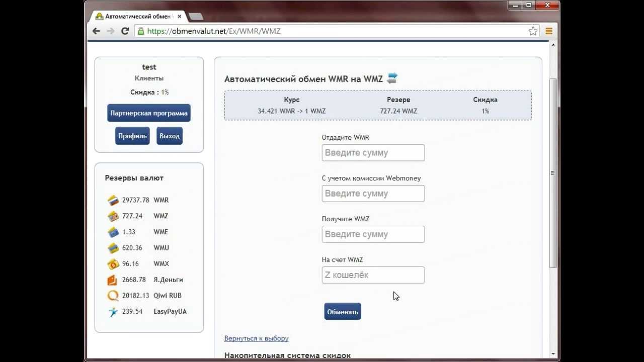
Task: Click the rate 34.421 WMR -> 1 WMZ
Action: [292, 111]
